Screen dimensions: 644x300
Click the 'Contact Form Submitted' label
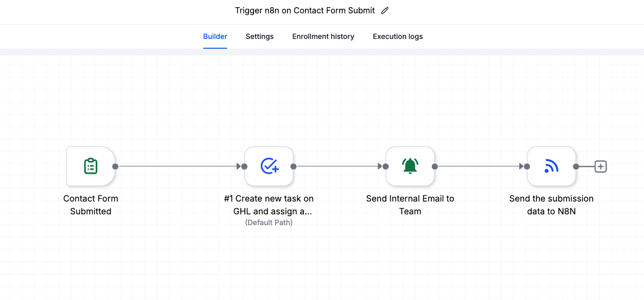(x=91, y=205)
